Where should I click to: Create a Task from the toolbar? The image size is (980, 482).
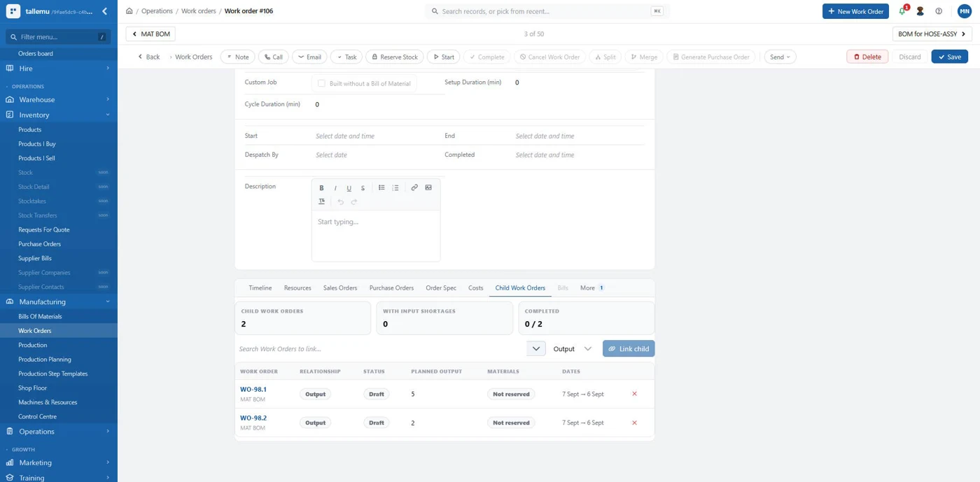pos(346,57)
